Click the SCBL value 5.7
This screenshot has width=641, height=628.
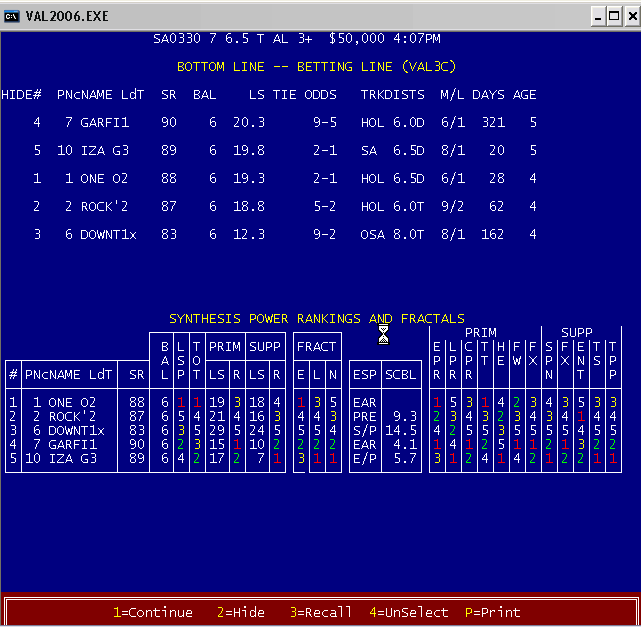pyautogui.click(x=405, y=458)
